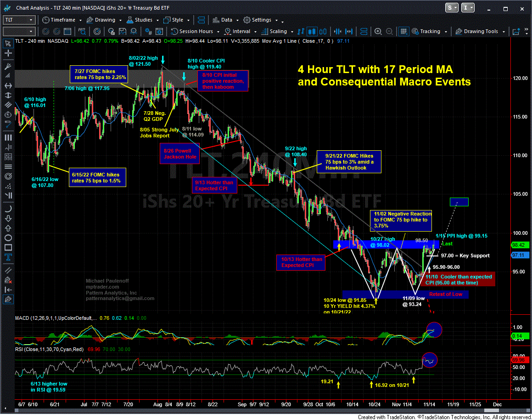
Task: Select the pointer arrow tool in left sidebar
Action: pyautogui.click(x=8, y=44)
